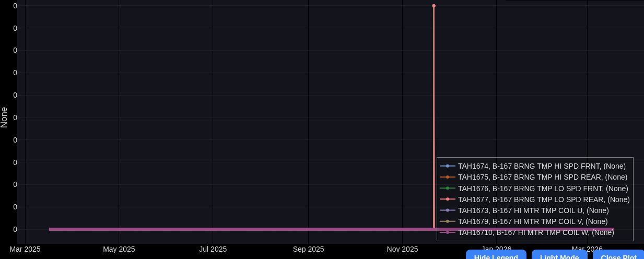Click the Jul 2025 x-axis label
The image size is (644, 259).
[x=213, y=249]
